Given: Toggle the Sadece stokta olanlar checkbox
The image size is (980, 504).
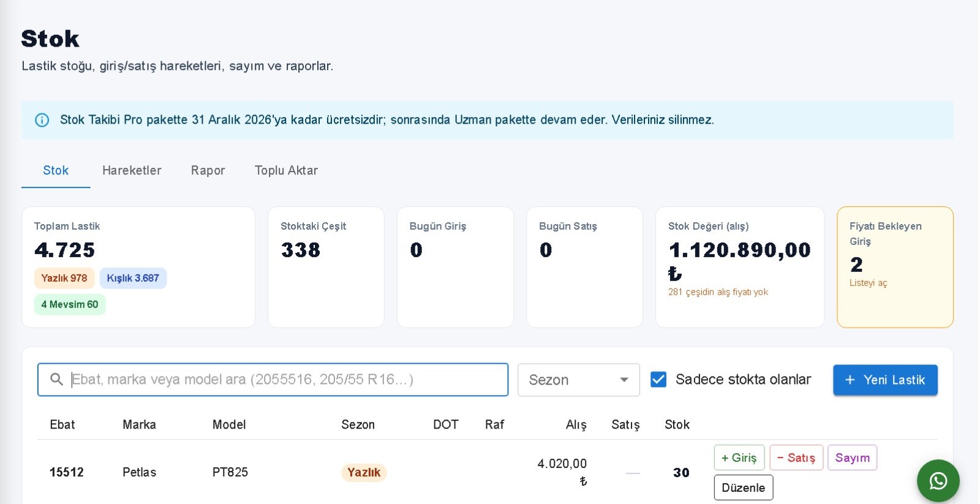Looking at the screenshot, I should click(658, 380).
